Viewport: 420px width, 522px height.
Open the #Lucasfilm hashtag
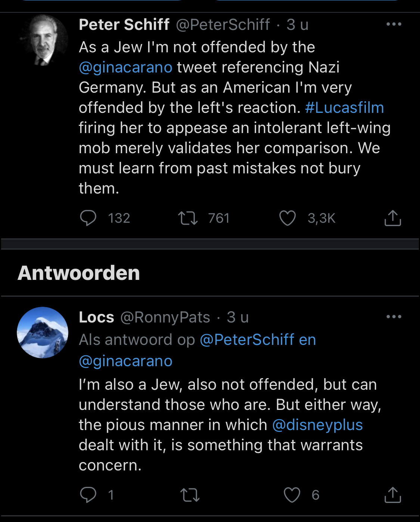click(x=345, y=108)
